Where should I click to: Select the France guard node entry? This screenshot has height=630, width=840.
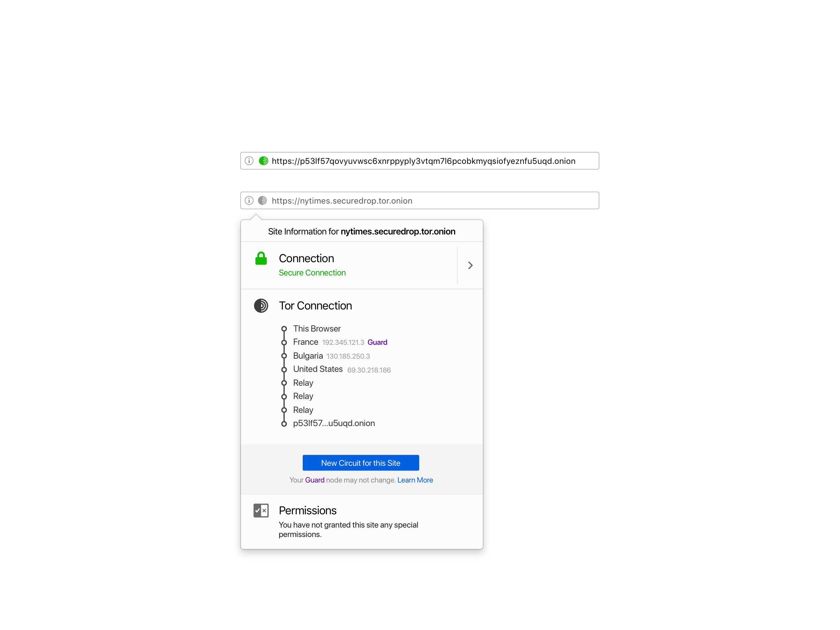pos(306,342)
